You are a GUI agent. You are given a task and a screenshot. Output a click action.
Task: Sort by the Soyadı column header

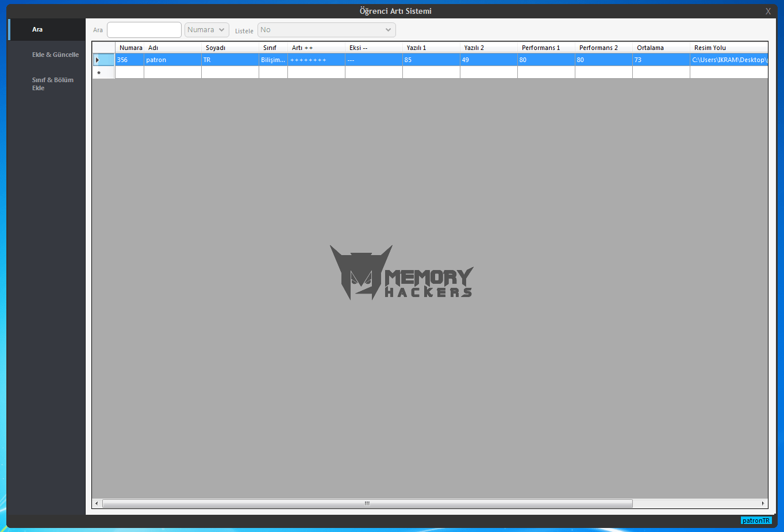pyautogui.click(x=230, y=48)
